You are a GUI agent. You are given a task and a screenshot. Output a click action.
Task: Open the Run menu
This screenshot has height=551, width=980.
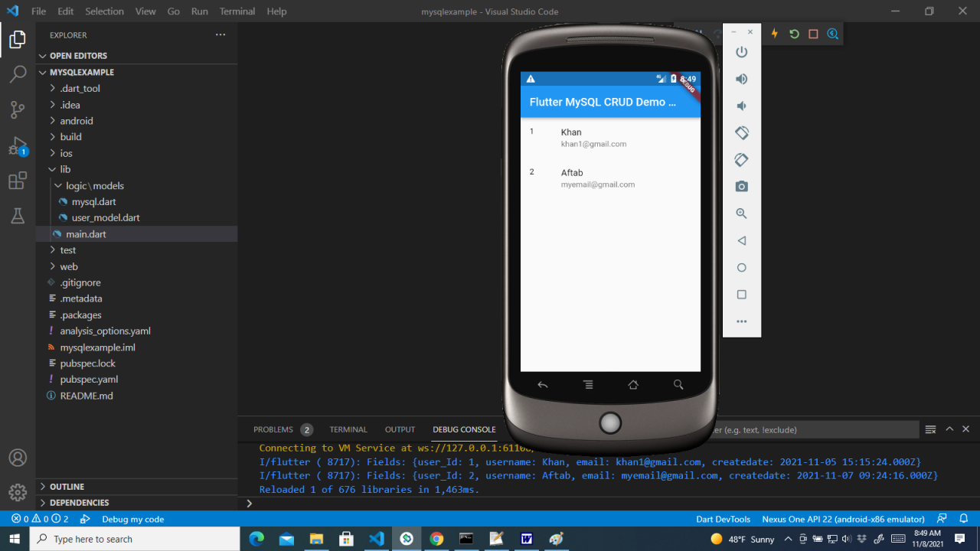[201, 11]
